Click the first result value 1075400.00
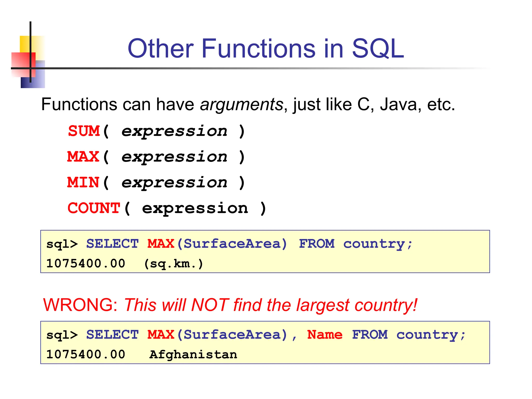Screen dimensions: 532x399 coord(86,264)
